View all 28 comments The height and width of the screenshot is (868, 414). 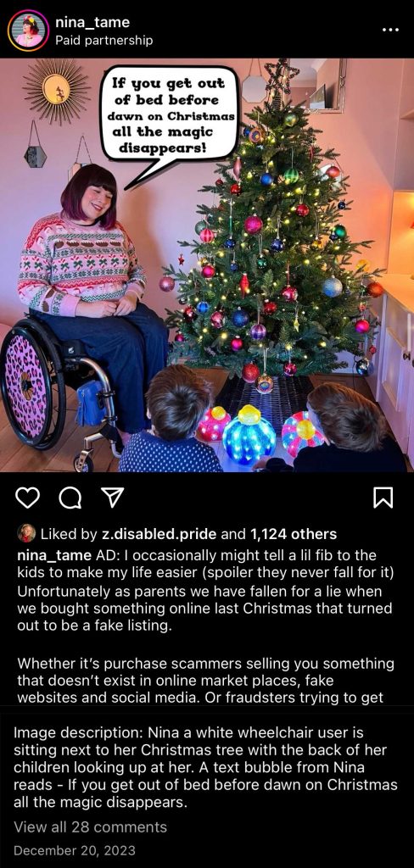(x=90, y=827)
